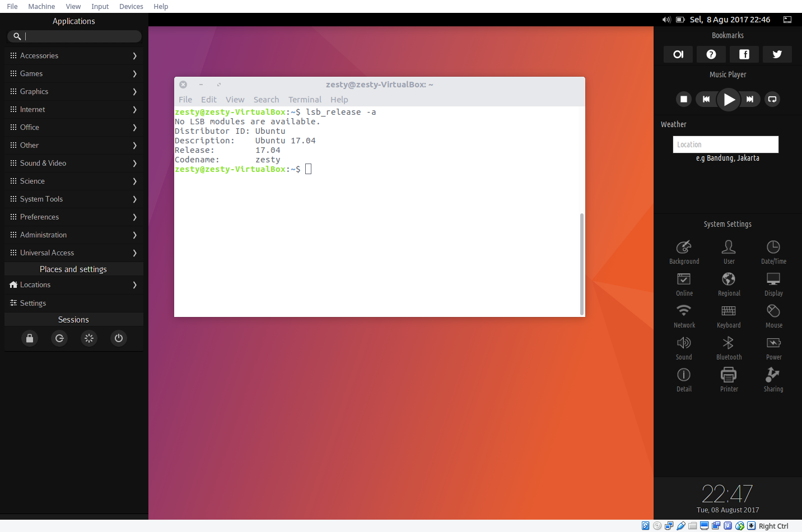
Task: Open the Display system setting
Action: tap(773, 284)
